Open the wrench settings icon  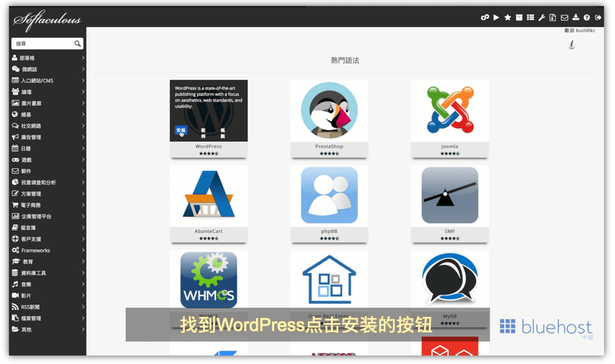pyautogui.click(x=542, y=17)
